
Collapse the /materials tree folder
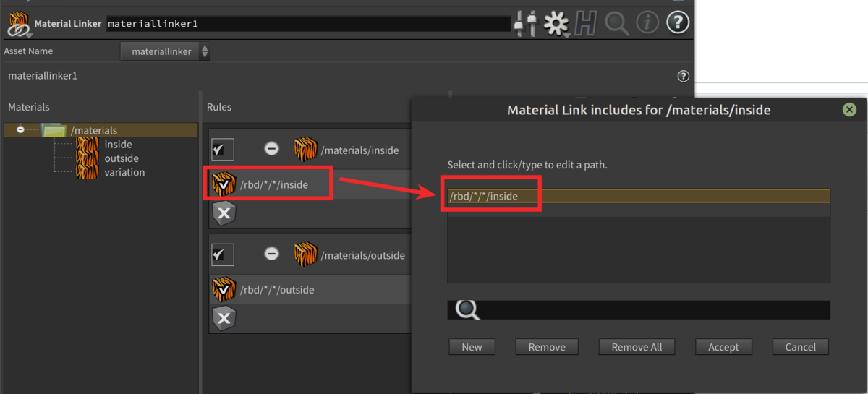click(x=21, y=129)
